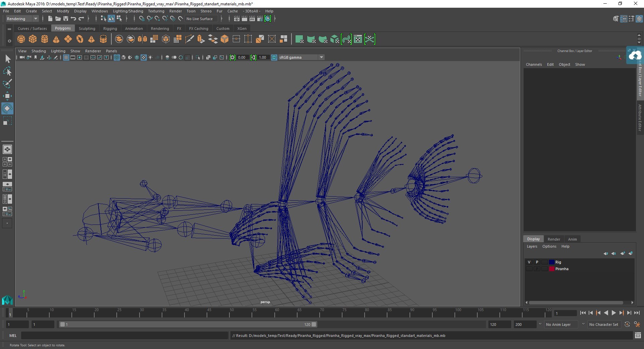
Task: Open the viewport Renderer menu
Action: point(93,51)
